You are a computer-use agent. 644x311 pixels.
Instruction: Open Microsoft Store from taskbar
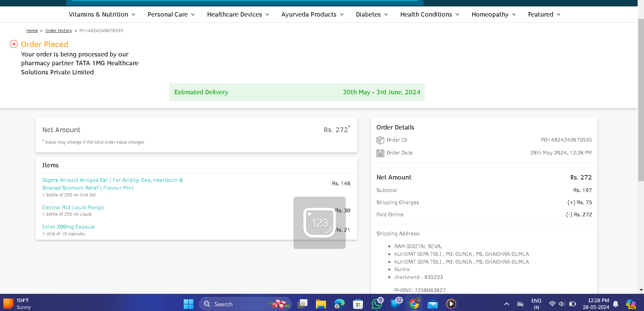[x=358, y=304]
